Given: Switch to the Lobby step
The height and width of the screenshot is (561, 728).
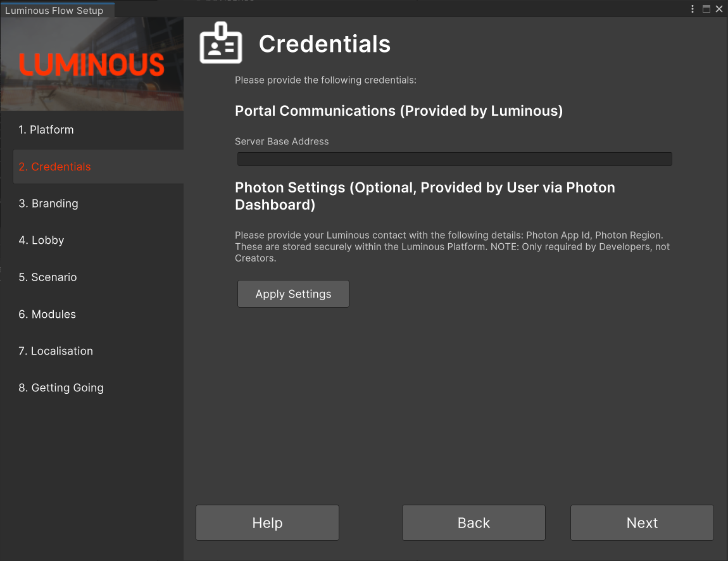Looking at the screenshot, I should tap(41, 240).
